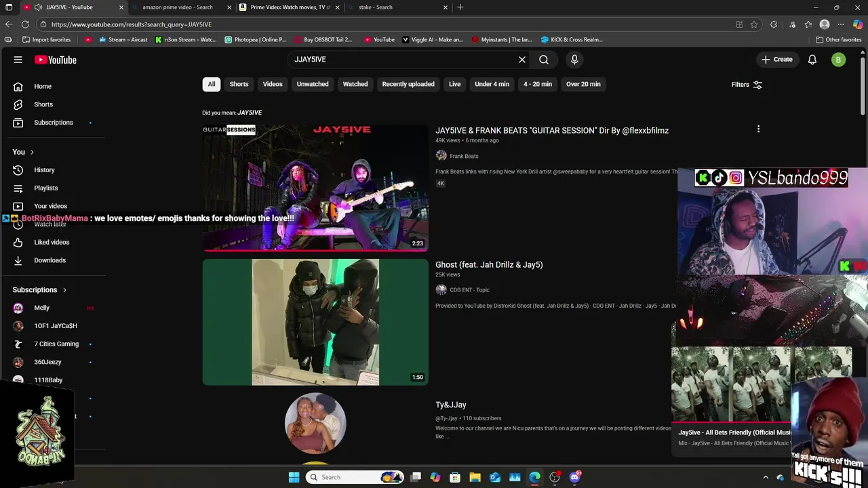868x488 pixels.
Task: Open the account avatar menu
Action: [838, 60]
